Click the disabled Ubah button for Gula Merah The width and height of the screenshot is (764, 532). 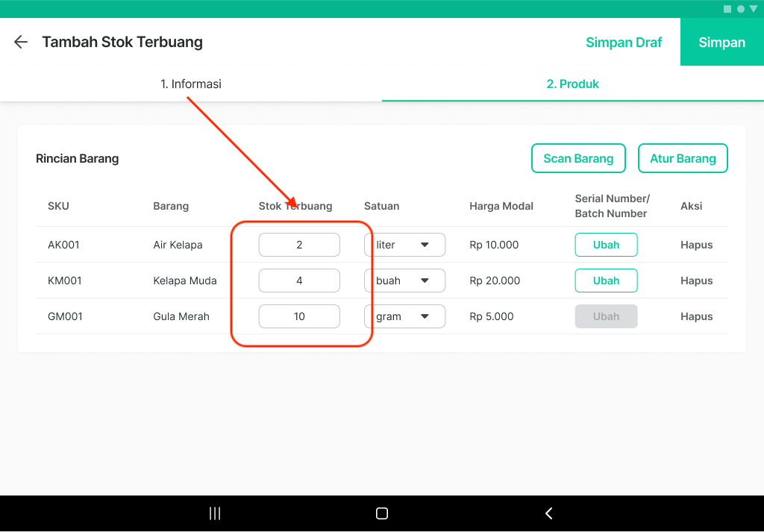click(x=606, y=316)
